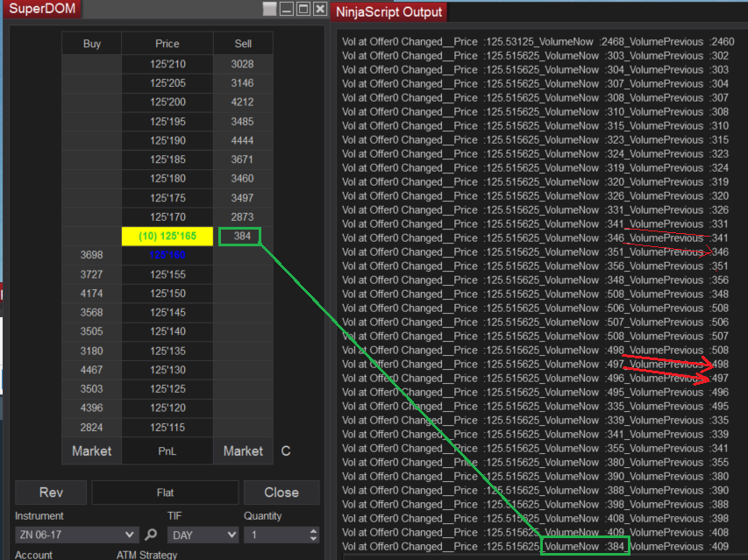The height and width of the screenshot is (560, 748).
Task: Click the buy cell showing 3503
Action: tap(91, 389)
